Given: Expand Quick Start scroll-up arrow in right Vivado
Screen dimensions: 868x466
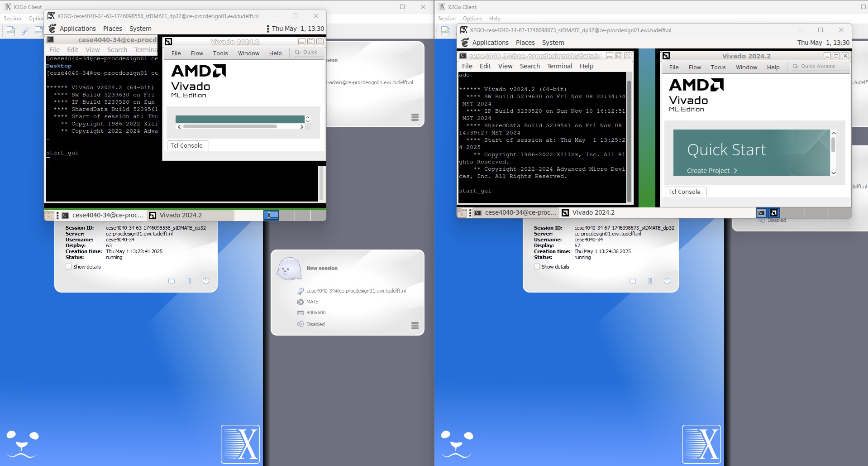Looking at the screenshot, I should 834,133.
